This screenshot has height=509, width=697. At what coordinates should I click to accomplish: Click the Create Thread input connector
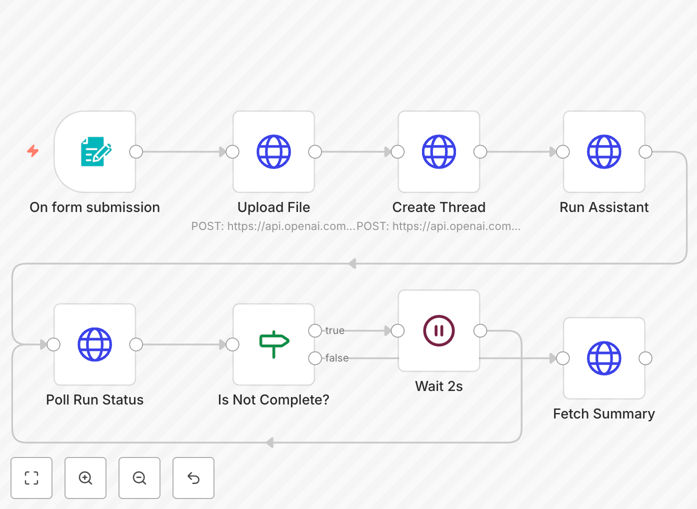[x=398, y=152]
